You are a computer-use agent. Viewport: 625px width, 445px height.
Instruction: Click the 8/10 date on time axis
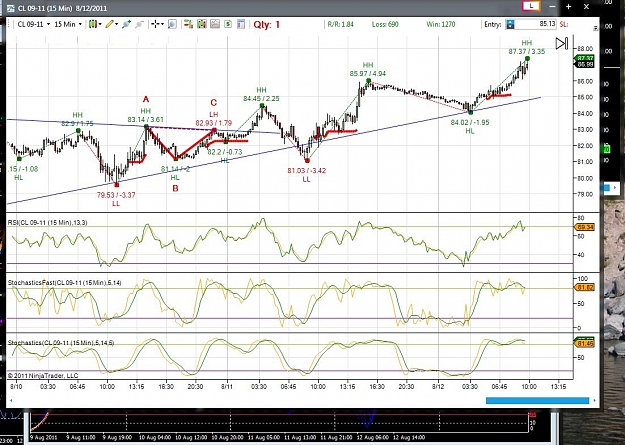pos(16,386)
